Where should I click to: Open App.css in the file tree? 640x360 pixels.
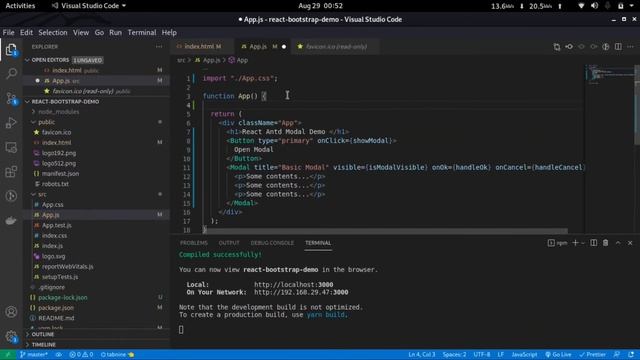point(53,204)
